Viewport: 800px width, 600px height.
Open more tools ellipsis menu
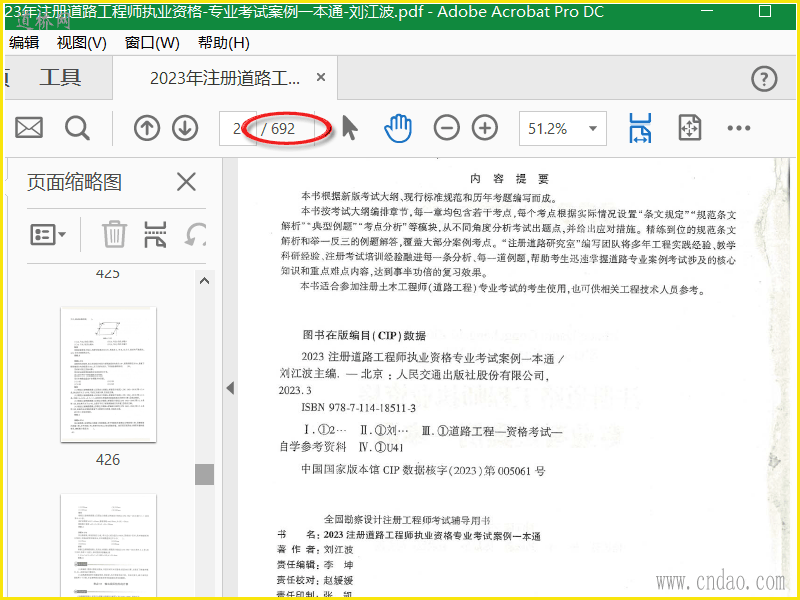pyautogui.click(x=739, y=128)
